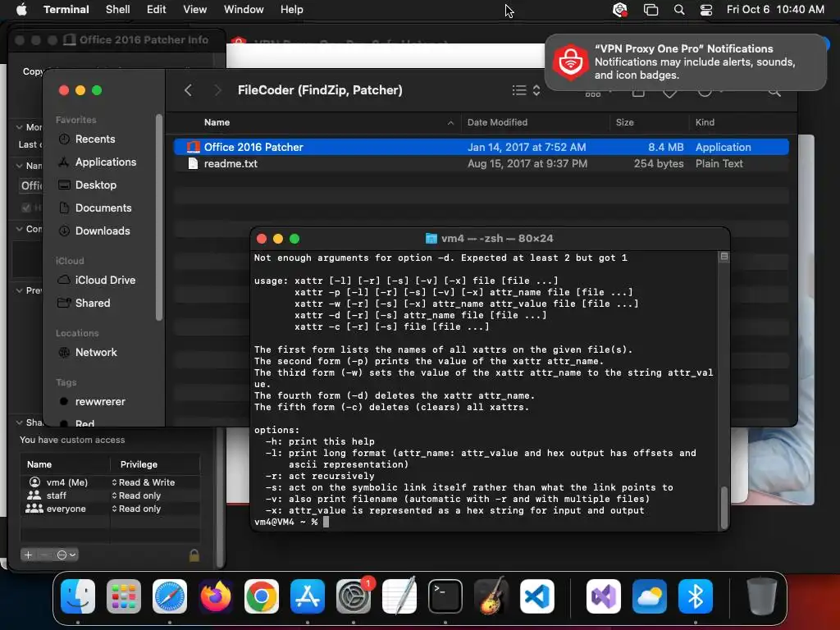Screen dimensions: 840x630
Task: Select Documents in Finder sidebar
Action: tap(103, 208)
